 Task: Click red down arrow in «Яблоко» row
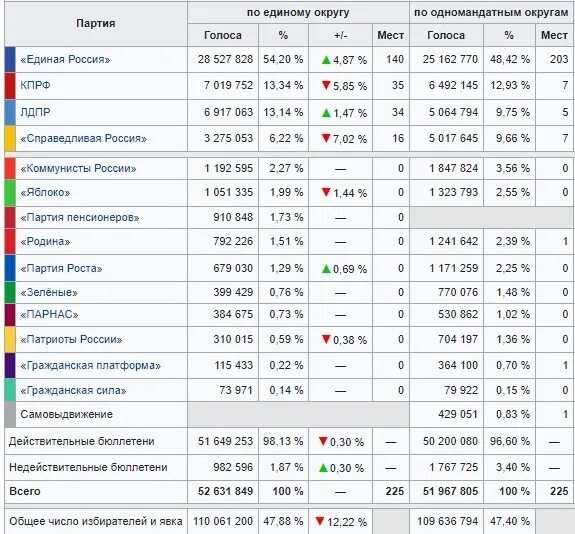click(x=326, y=192)
